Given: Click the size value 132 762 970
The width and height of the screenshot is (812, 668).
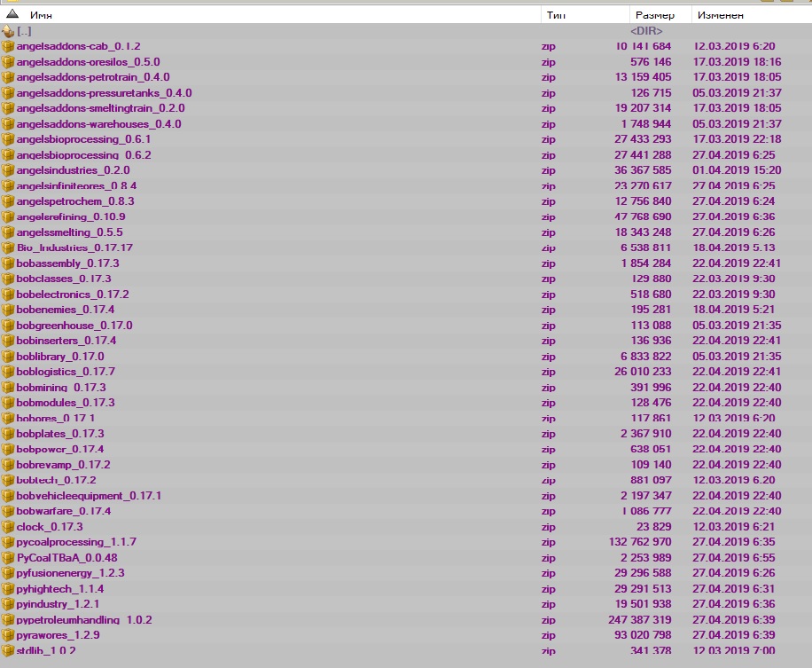Looking at the screenshot, I should point(640,542).
